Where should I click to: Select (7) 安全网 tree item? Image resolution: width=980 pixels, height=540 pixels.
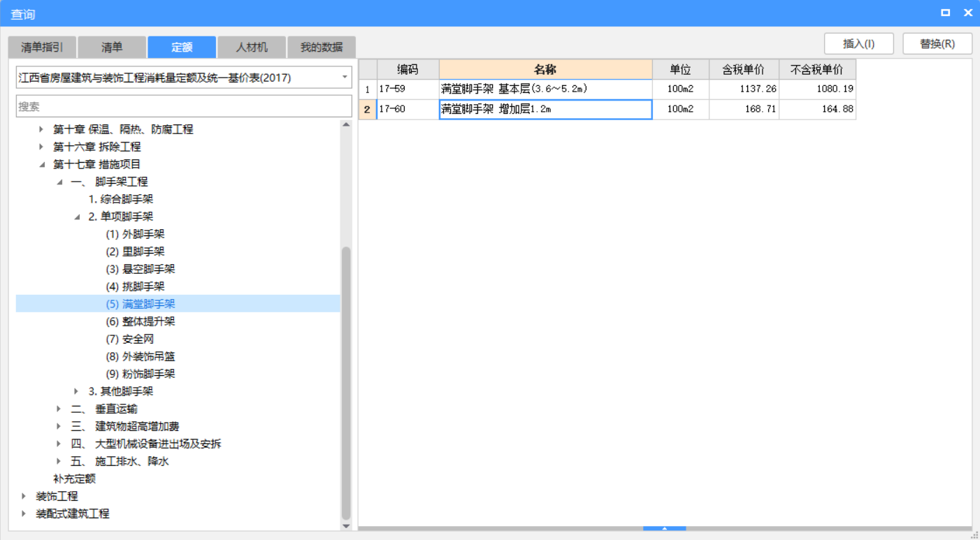pyautogui.click(x=129, y=339)
